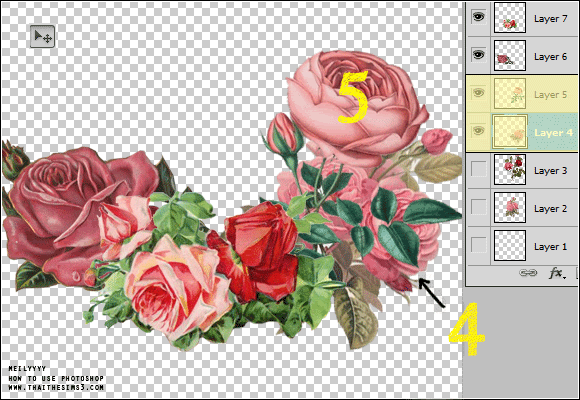This screenshot has height=400, width=580.
Task: Click the empty Layer 1 thumbnail
Action: pyautogui.click(x=510, y=245)
